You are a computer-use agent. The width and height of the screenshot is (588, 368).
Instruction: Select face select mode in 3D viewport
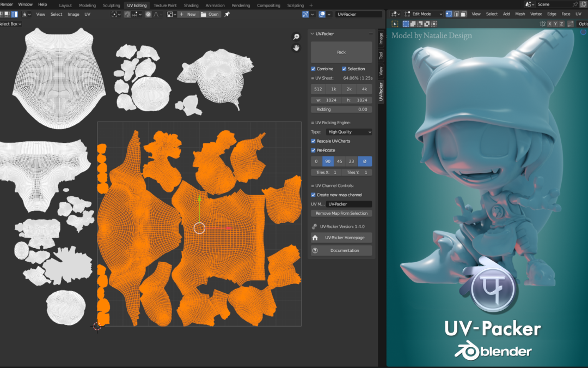click(463, 14)
